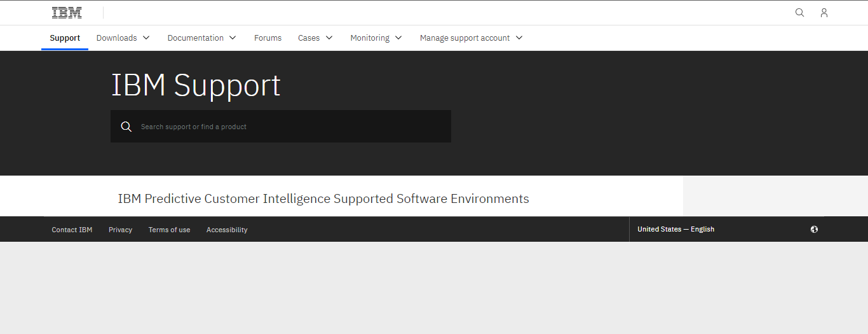The width and height of the screenshot is (868, 334).
Task: Open Manage support account dropdown
Action: tap(471, 38)
